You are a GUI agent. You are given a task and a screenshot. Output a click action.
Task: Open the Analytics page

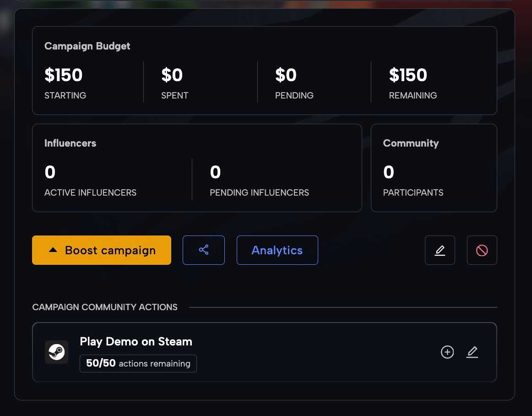(x=277, y=250)
